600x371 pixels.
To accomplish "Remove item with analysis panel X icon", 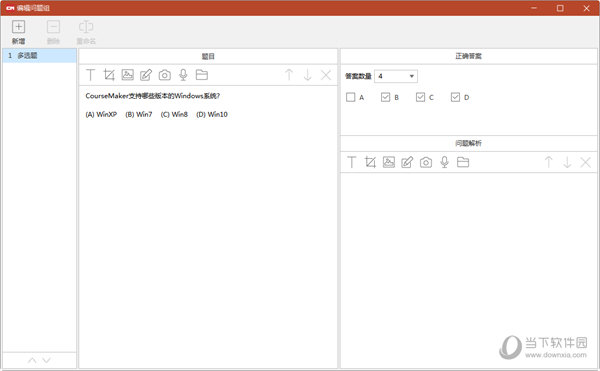I will tap(585, 162).
